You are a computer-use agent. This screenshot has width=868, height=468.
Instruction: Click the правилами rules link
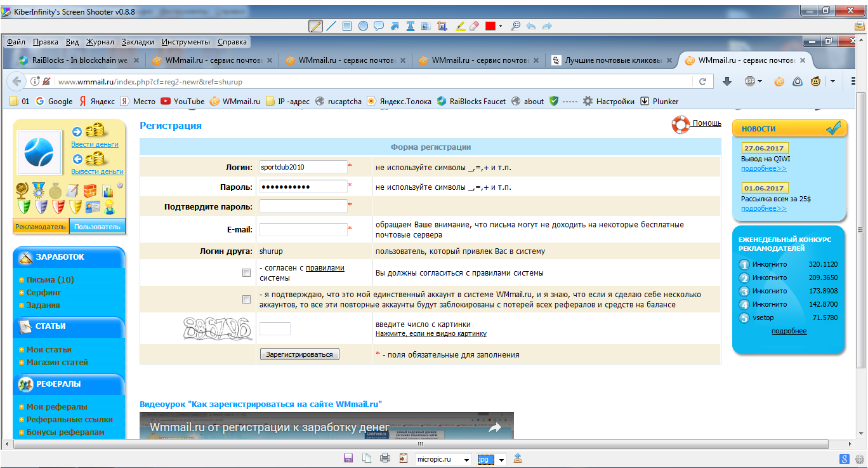pos(325,268)
